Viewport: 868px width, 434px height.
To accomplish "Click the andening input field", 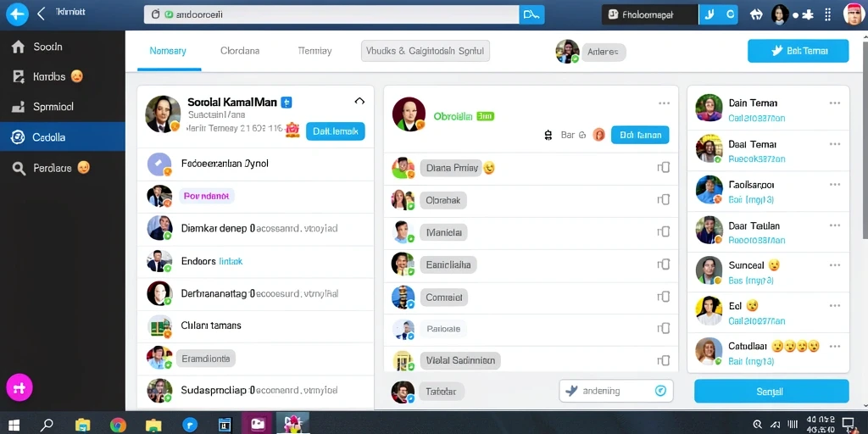I will click(x=616, y=391).
